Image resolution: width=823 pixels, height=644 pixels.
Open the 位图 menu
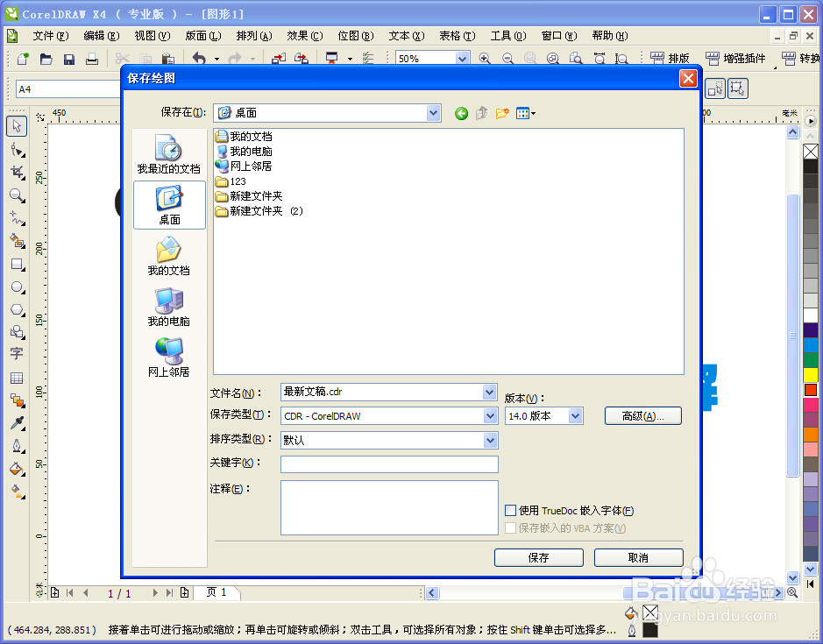tap(355, 36)
